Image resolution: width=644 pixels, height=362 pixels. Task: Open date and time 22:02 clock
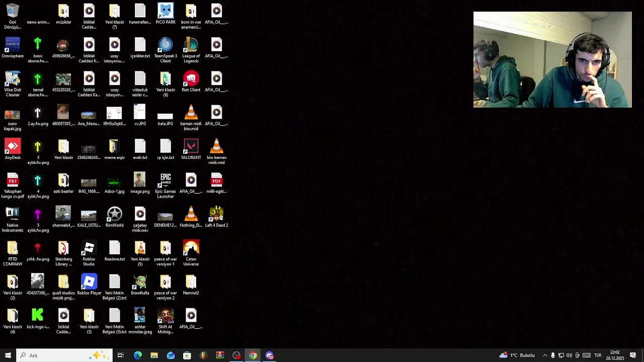pyautogui.click(x=615, y=355)
